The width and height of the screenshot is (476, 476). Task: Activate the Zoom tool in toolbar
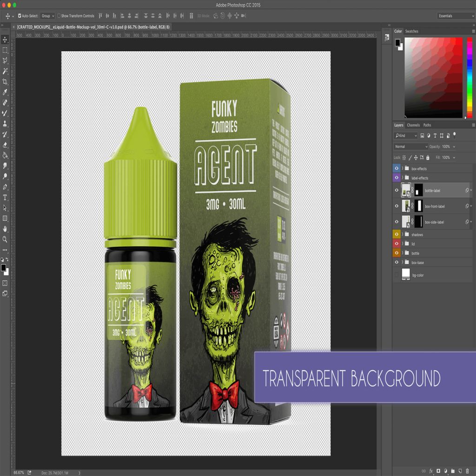tap(5, 239)
